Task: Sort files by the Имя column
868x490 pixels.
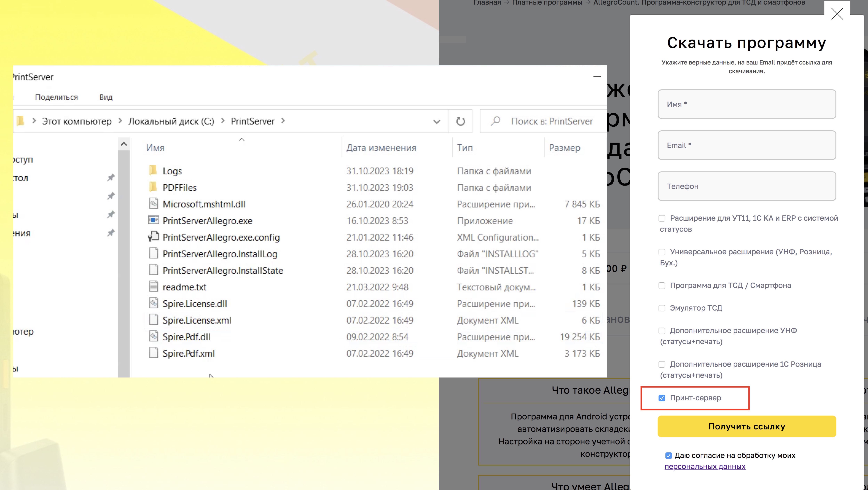Action: (x=155, y=148)
